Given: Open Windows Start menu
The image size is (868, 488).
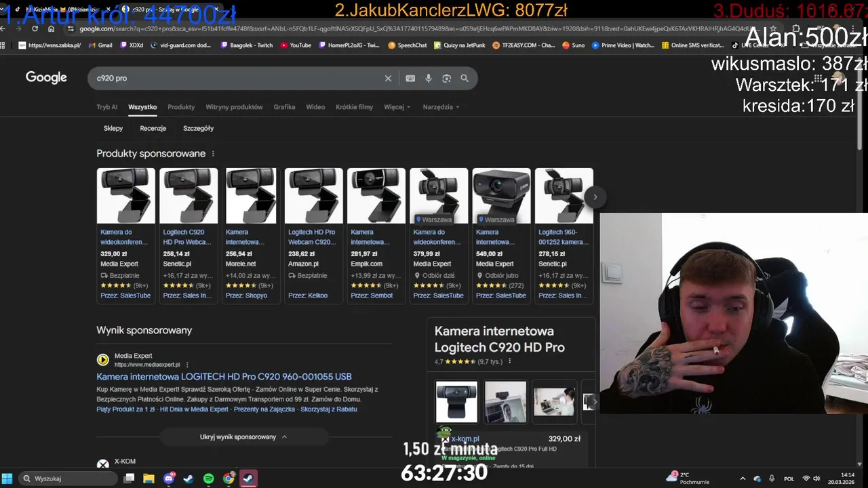Looking at the screenshot, I should click(x=7, y=479).
